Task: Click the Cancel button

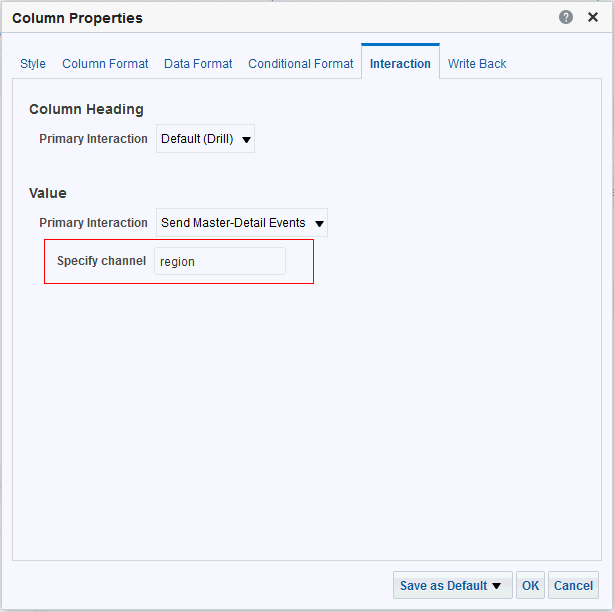Action: click(x=573, y=586)
